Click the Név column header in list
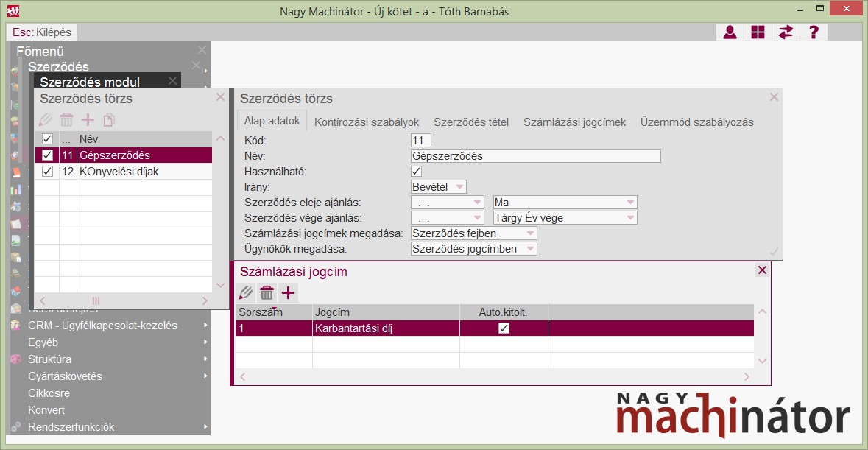Image resolution: width=868 pixels, height=450 pixels. 144,139
